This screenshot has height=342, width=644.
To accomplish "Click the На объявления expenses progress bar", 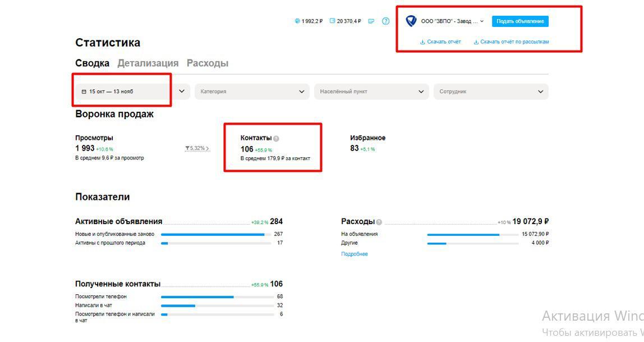I will point(472,234).
